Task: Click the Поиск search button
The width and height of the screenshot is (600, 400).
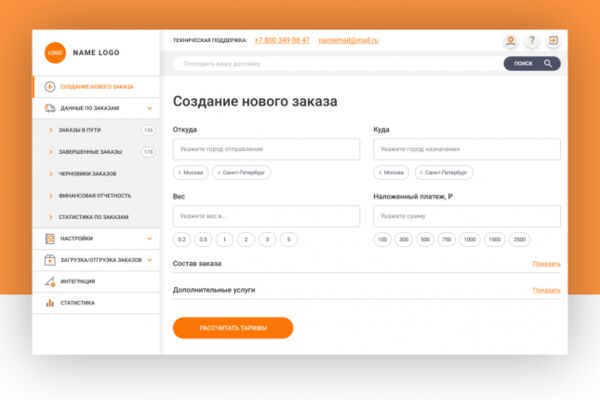Action: pyautogui.click(x=532, y=64)
